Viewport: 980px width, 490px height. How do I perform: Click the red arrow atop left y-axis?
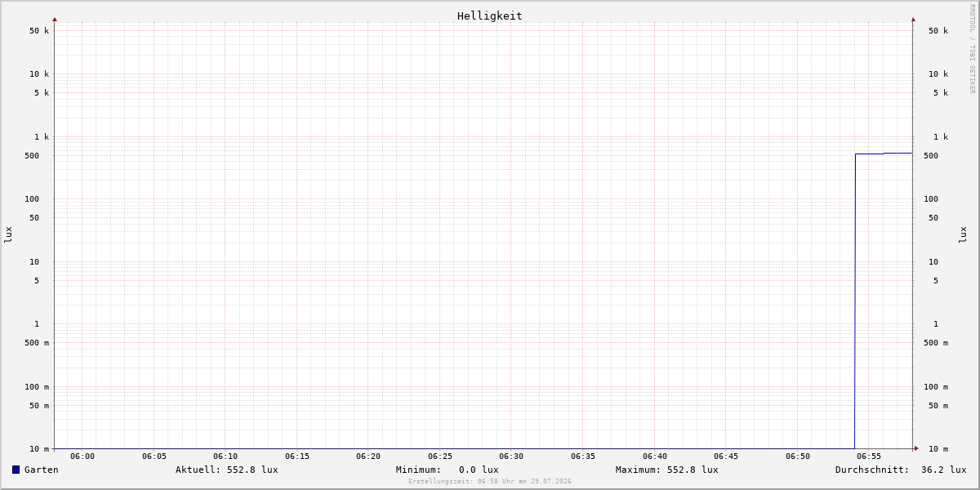(x=55, y=19)
